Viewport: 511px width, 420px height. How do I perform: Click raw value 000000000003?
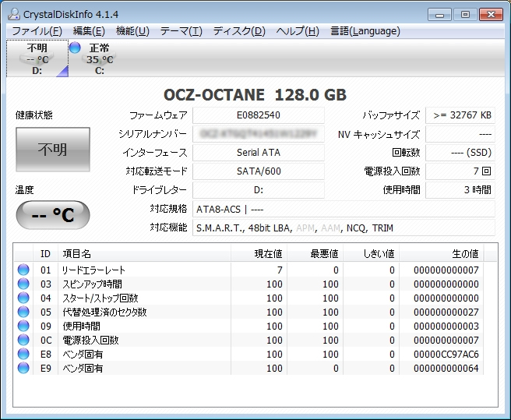446,326
